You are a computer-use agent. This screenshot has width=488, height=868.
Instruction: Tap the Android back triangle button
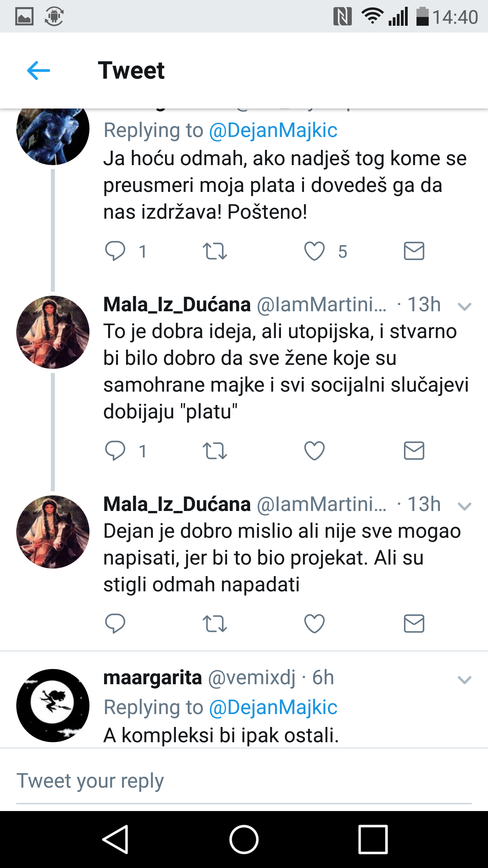[x=117, y=838]
